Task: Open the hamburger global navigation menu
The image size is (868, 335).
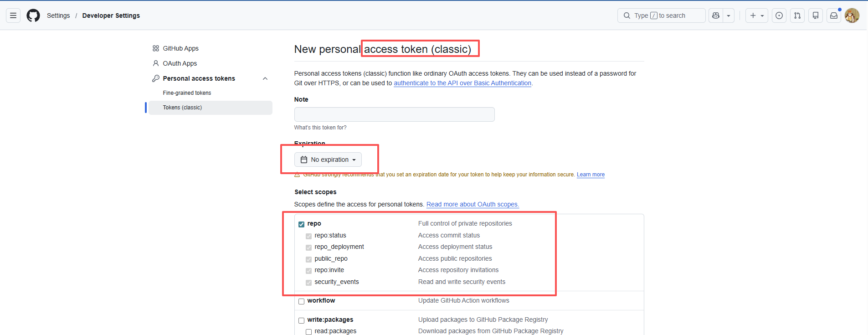Action: pyautogui.click(x=13, y=15)
